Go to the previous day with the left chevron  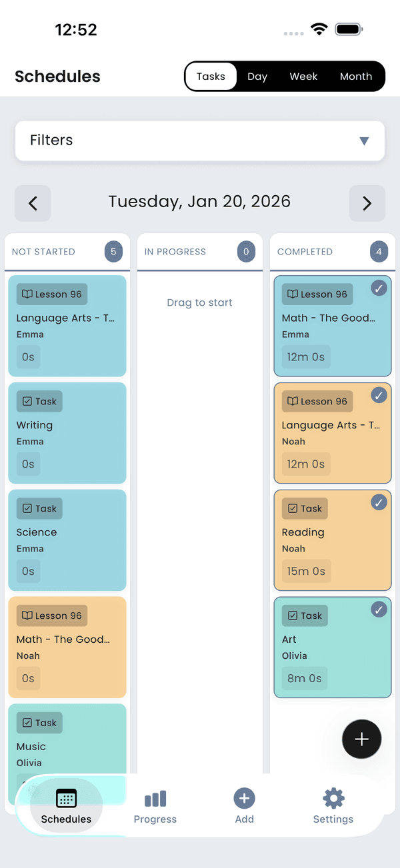tap(33, 203)
